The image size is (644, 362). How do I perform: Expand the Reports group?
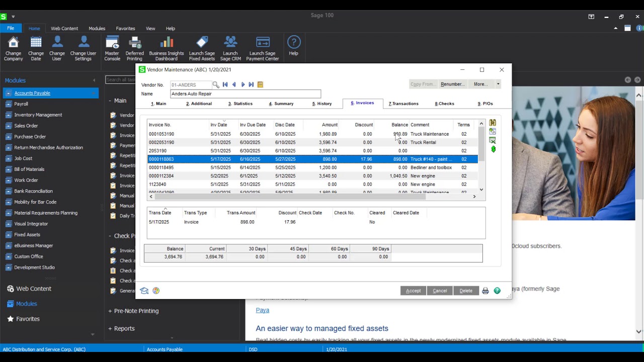110,329
